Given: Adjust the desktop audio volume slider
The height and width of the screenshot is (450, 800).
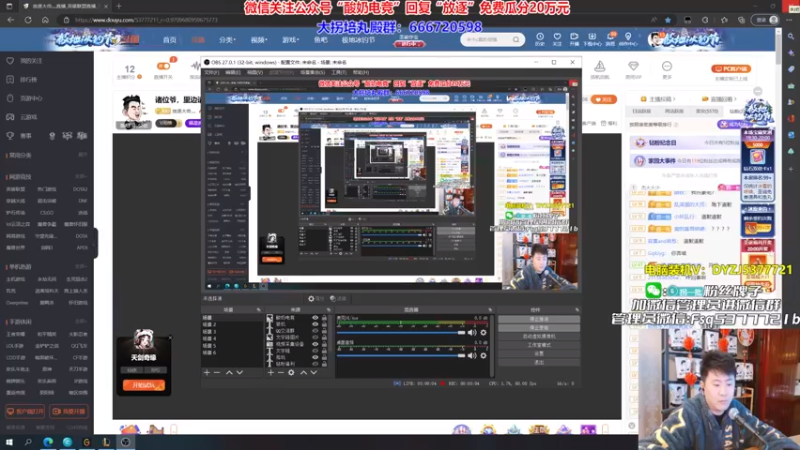Looking at the screenshot, I should 401,356.
